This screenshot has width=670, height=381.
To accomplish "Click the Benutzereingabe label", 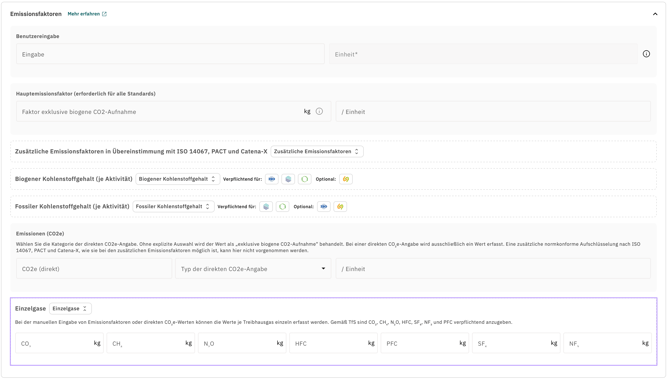I will [38, 36].
